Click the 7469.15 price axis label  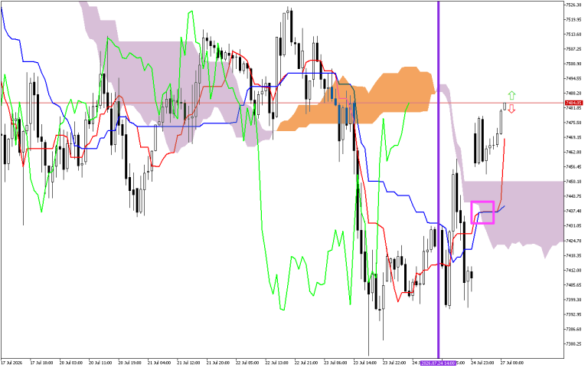pyautogui.click(x=574, y=137)
